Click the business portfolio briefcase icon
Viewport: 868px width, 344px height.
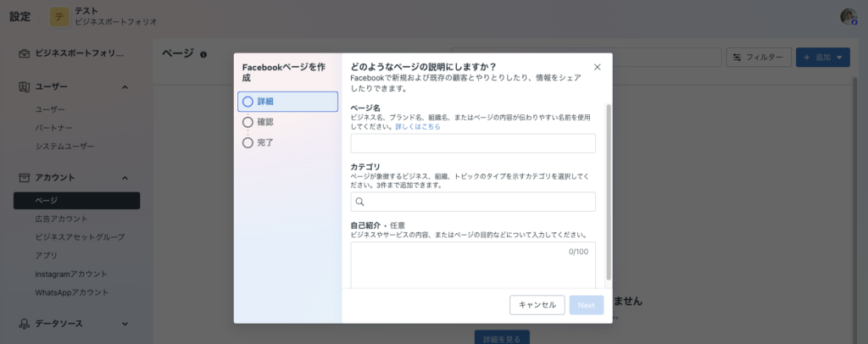coord(24,53)
